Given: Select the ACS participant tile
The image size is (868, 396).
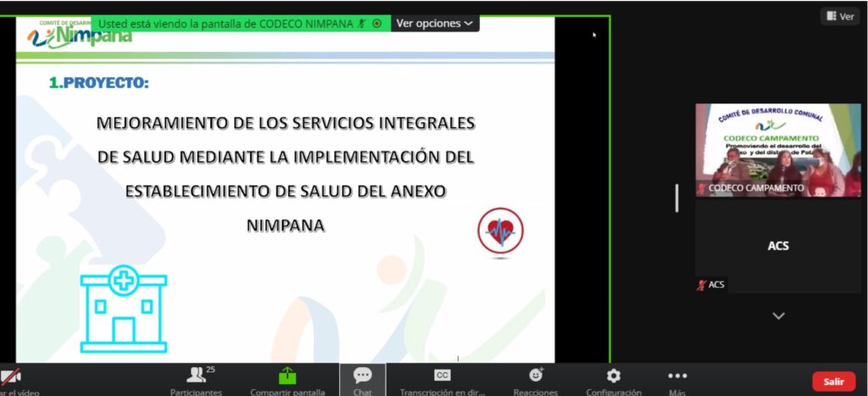Looking at the screenshot, I should point(777,246).
